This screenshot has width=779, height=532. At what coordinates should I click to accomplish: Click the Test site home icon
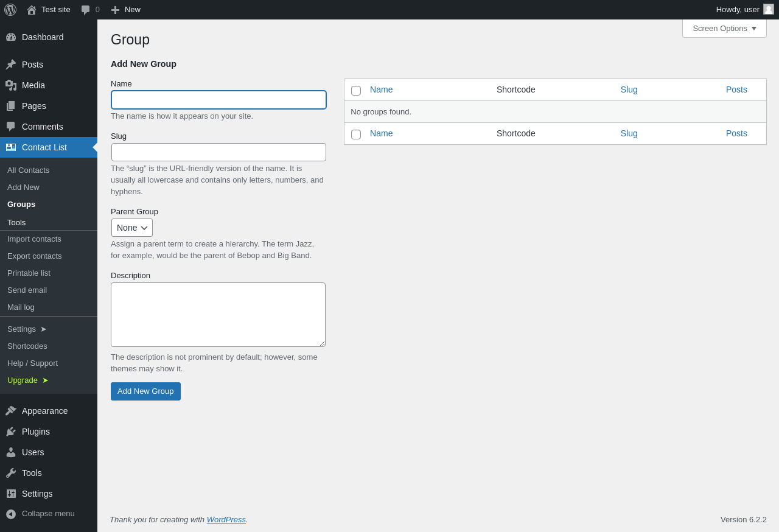(x=32, y=10)
